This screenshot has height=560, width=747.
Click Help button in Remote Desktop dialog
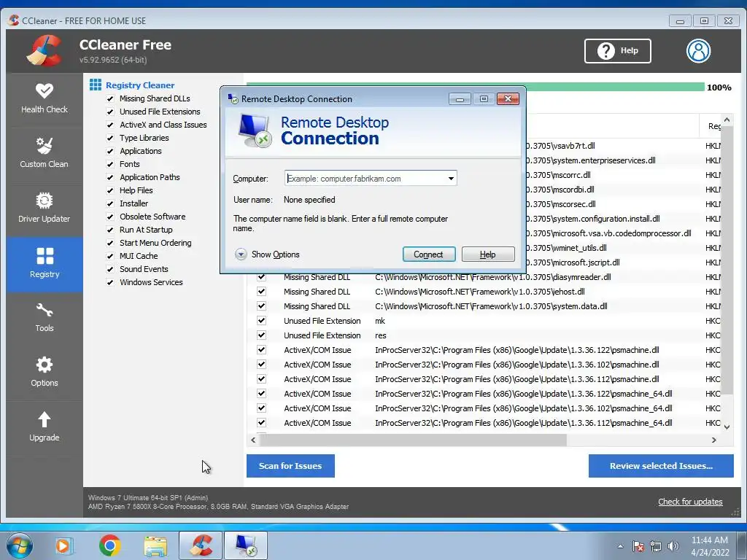click(x=488, y=254)
